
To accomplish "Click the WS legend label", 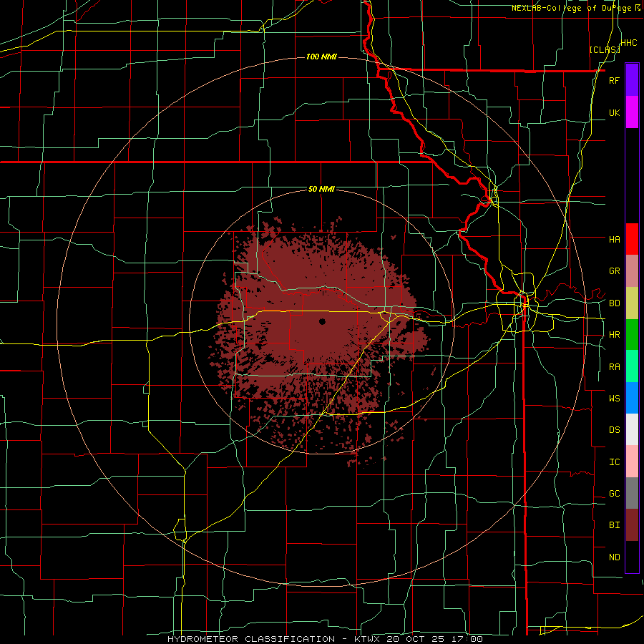I will click(614, 399).
